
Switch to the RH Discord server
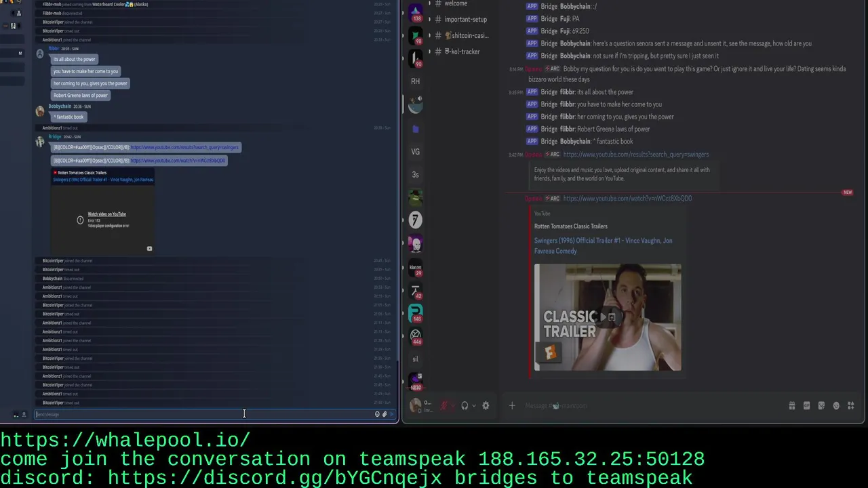(x=416, y=81)
